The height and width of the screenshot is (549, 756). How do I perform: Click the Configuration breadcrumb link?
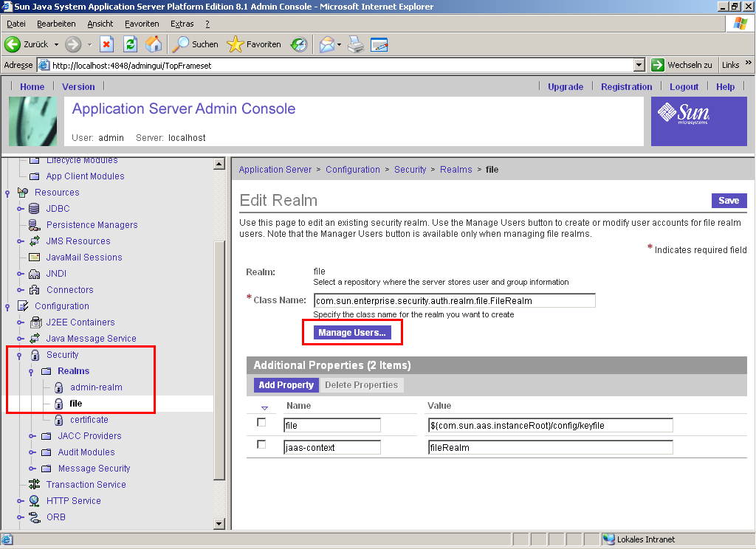coord(352,170)
